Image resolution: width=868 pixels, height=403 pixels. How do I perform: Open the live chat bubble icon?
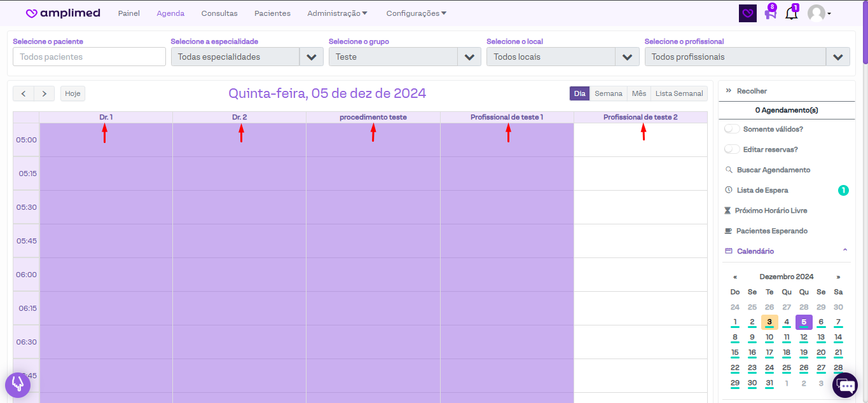coord(845,385)
